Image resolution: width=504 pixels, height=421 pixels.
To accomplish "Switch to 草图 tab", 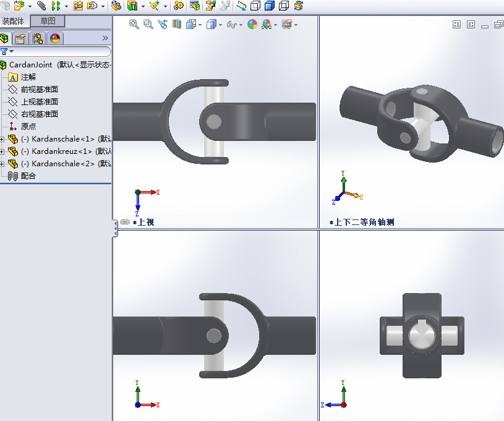I will (48, 21).
